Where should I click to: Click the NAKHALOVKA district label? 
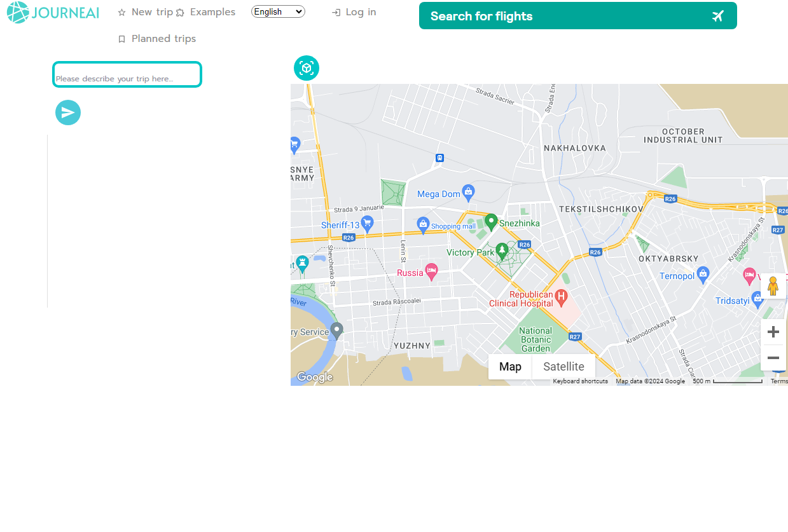coord(575,148)
